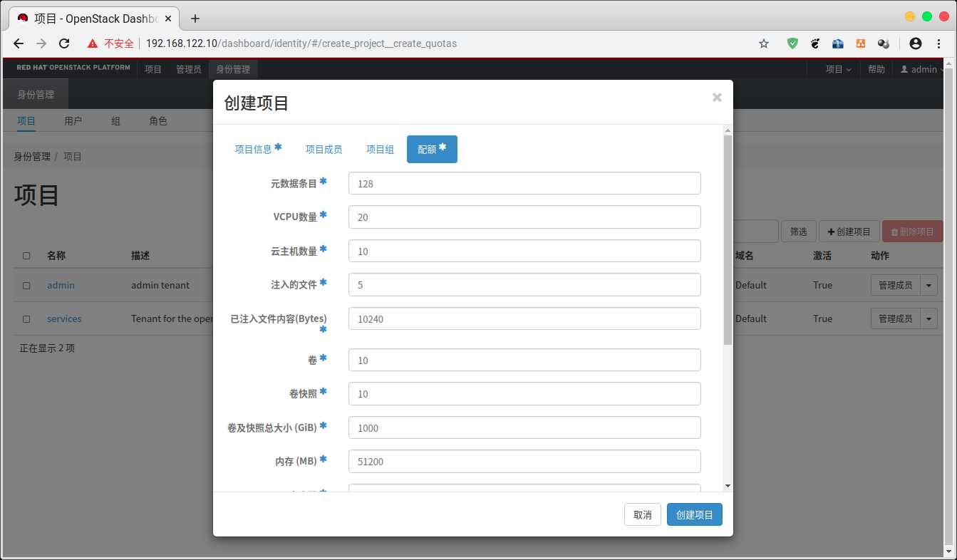957x560 pixels.
Task: Click the 内存 (MB) input field
Action: click(524, 462)
